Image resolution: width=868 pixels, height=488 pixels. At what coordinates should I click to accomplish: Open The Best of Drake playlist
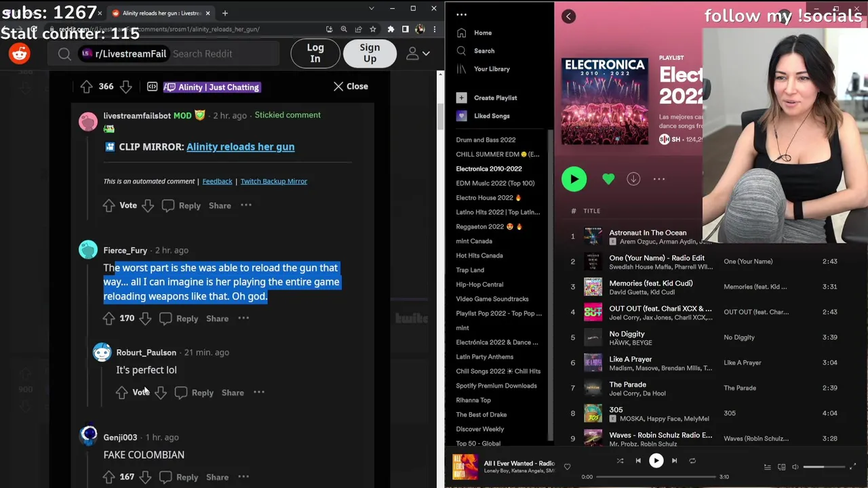coord(481,414)
